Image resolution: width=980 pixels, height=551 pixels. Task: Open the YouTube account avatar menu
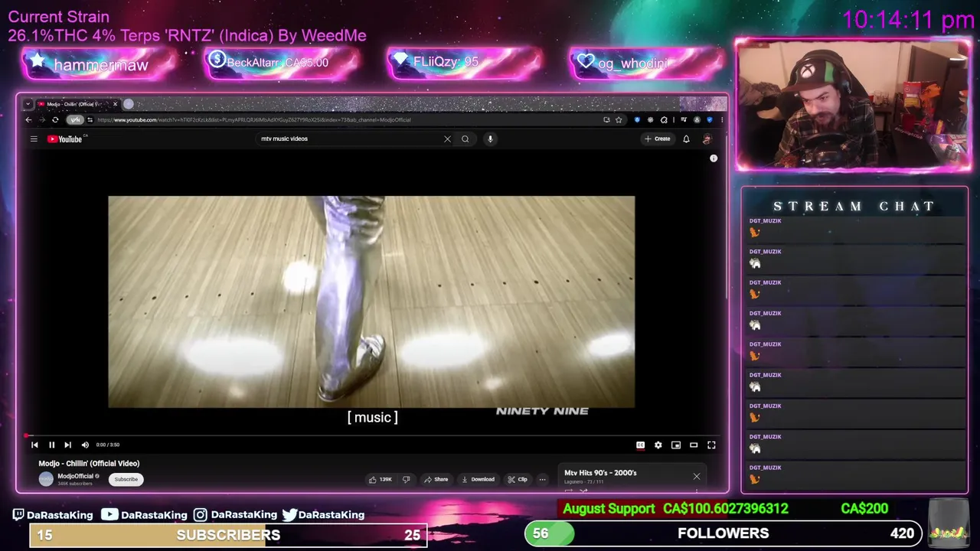pyautogui.click(x=707, y=139)
